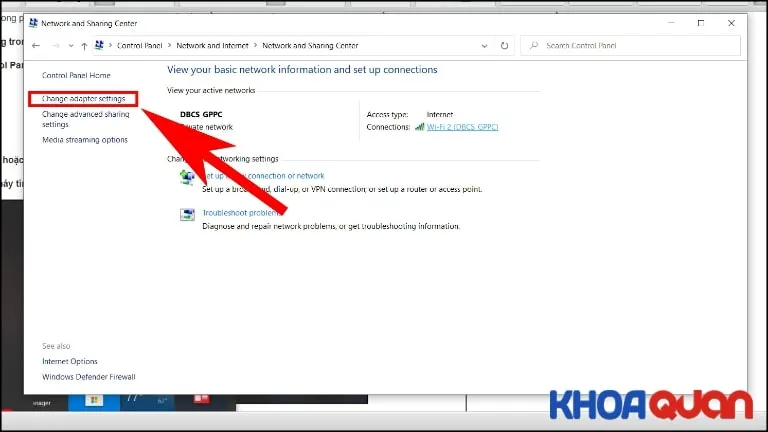Open Change adapter settings

(84, 99)
